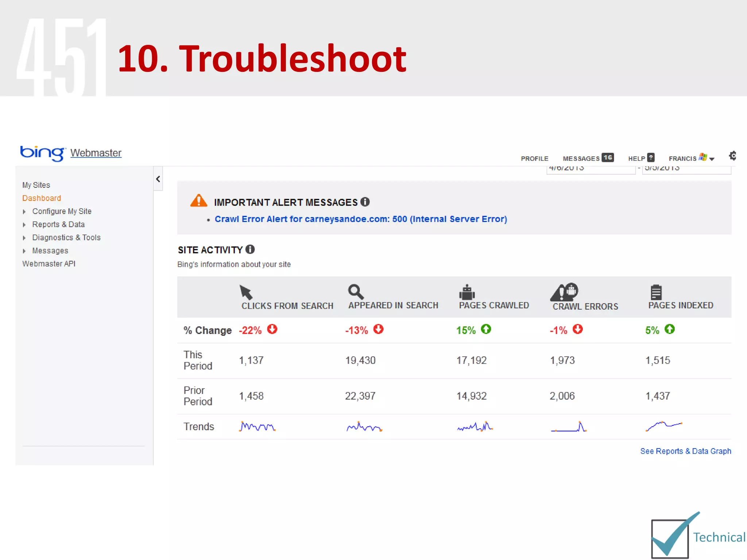The image size is (747, 560).
Task: Click the 1,437 prior pages indexed value
Action: 658,396
